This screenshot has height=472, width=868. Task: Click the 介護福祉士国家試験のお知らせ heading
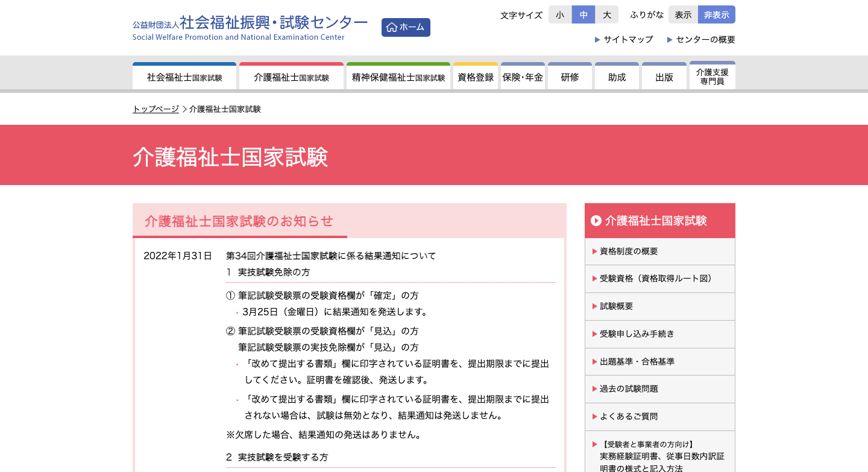tap(239, 221)
